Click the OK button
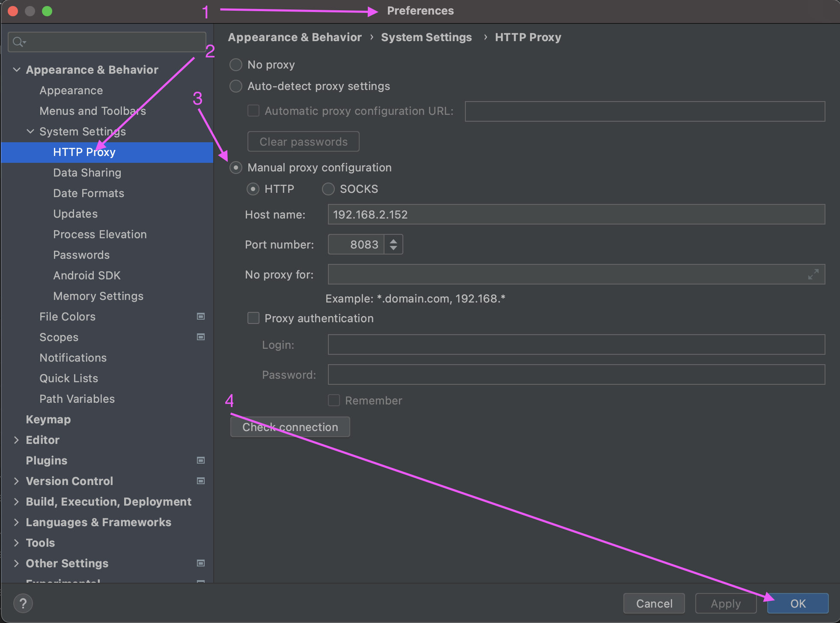This screenshot has width=840, height=623. [797, 603]
